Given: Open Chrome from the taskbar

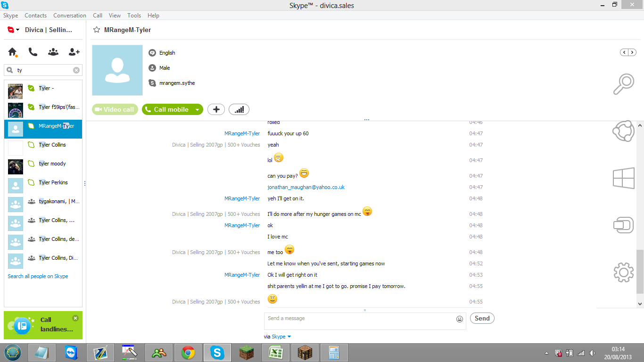Looking at the screenshot, I should coord(188,353).
